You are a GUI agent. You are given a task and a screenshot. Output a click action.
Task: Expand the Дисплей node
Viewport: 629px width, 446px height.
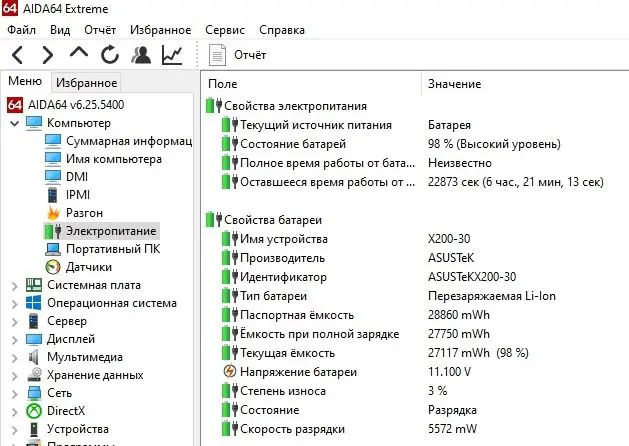point(14,340)
